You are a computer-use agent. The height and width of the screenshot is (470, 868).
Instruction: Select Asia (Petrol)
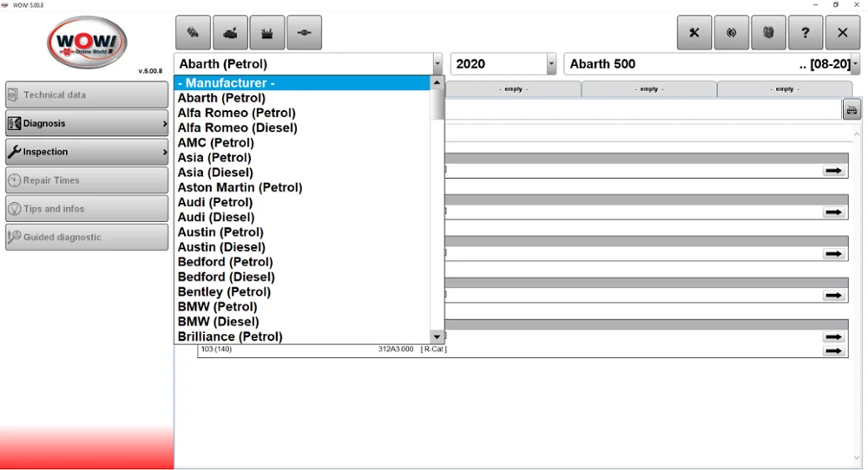click(302, 158)
